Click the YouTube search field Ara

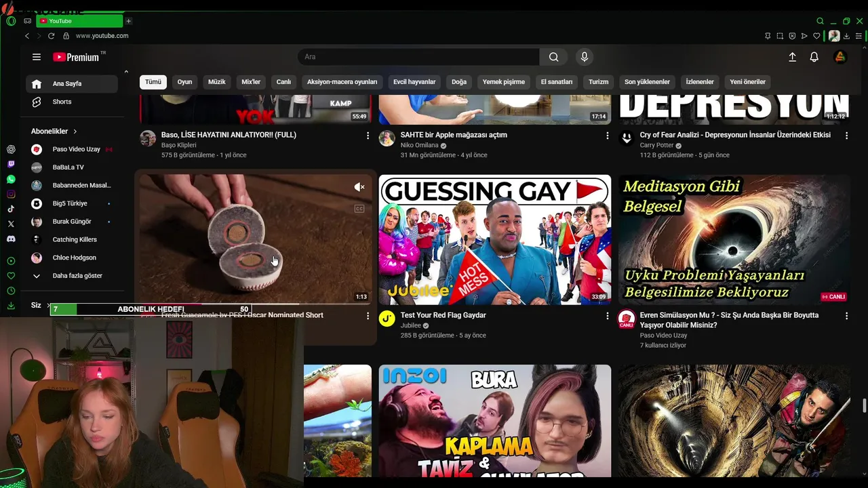click(418, 57)
